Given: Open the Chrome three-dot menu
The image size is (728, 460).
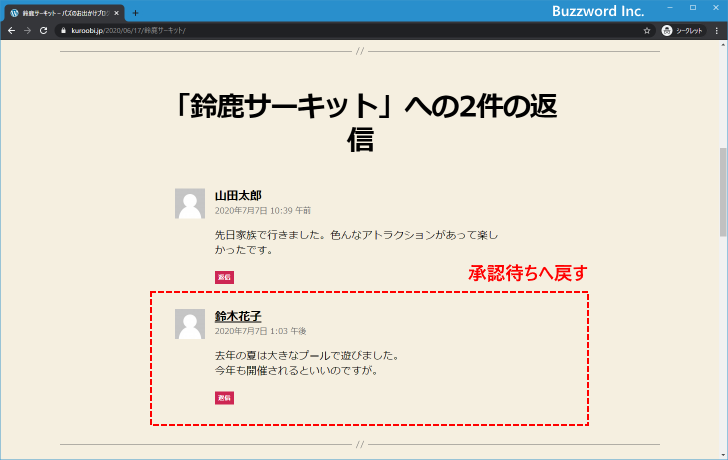Looking at the screenshot, I should pos(717,31).
